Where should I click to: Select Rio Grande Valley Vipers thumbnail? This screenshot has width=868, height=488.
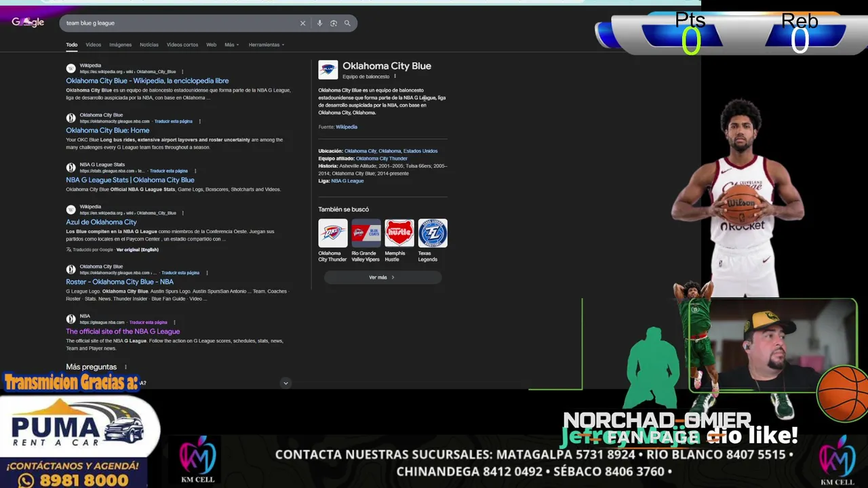click(x=366, y=233)
